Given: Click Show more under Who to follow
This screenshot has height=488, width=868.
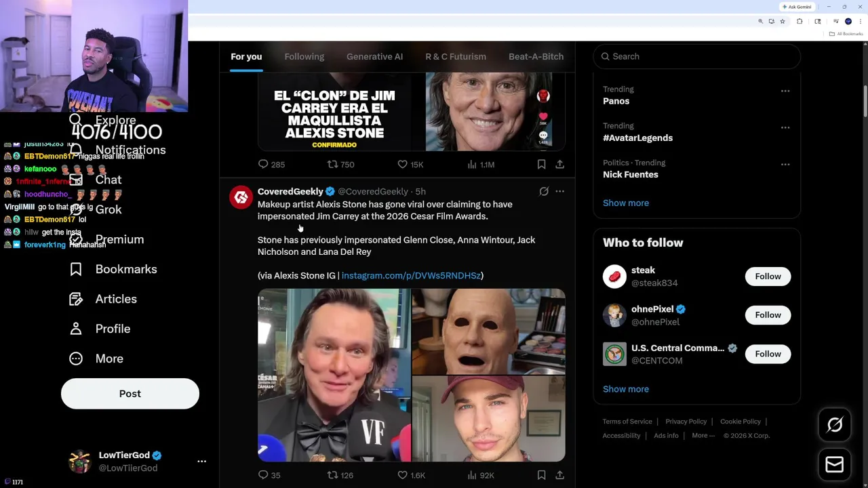Looking at the screenshot, I should pyautogui.click(x=625, y=389).
